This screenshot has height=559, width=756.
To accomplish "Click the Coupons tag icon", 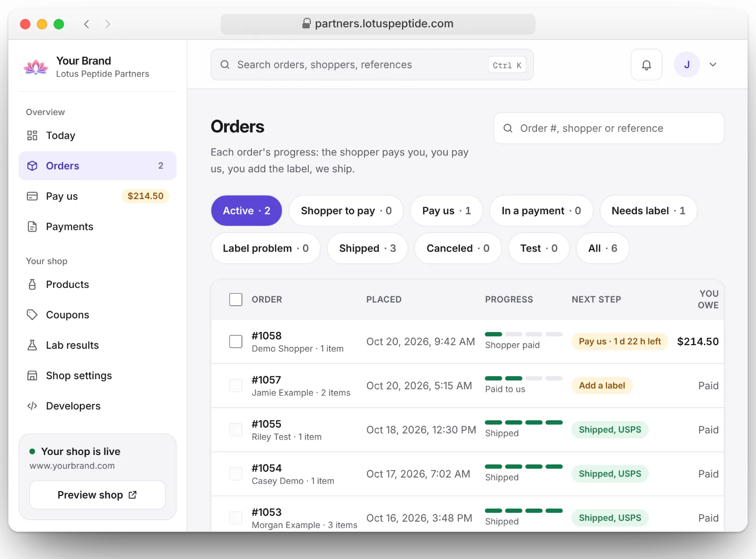I will 32,315.
